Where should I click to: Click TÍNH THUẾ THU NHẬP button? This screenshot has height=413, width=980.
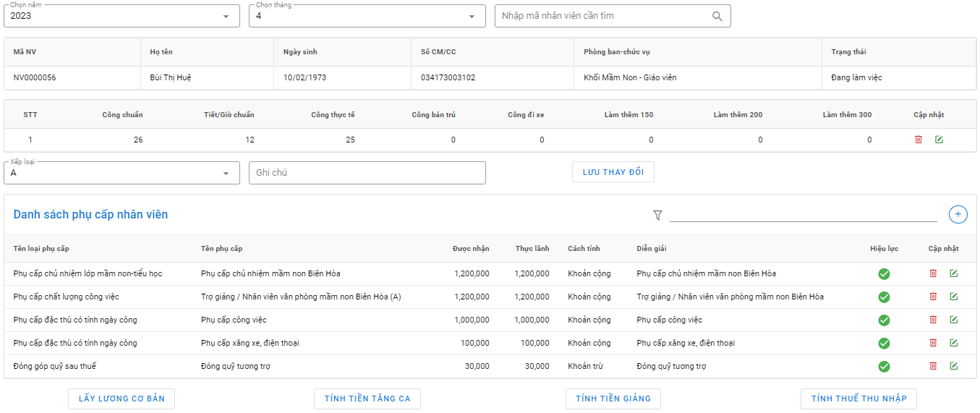tap(858, 399)
